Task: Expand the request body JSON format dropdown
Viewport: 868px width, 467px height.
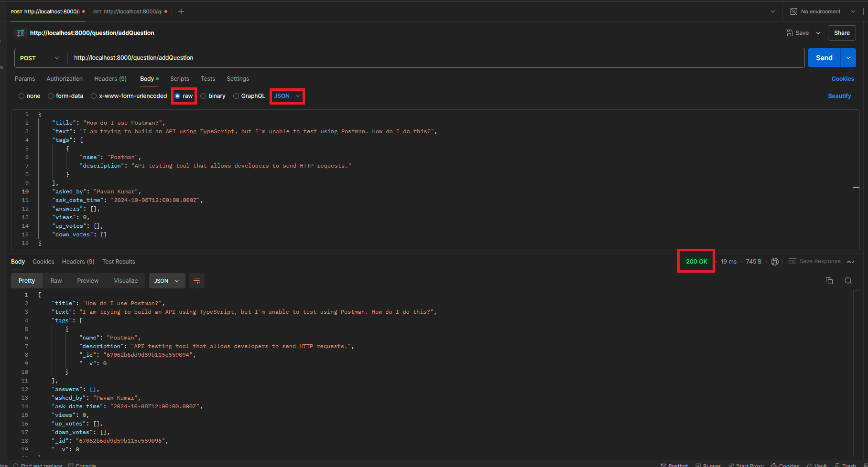Action: [x=287, y=96]
